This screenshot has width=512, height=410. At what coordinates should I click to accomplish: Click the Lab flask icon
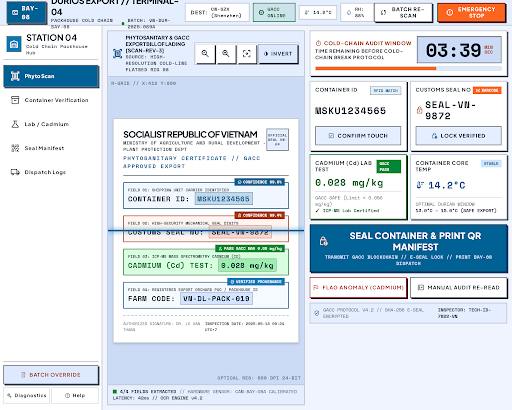pyautogui.click(x=15, y=124)
